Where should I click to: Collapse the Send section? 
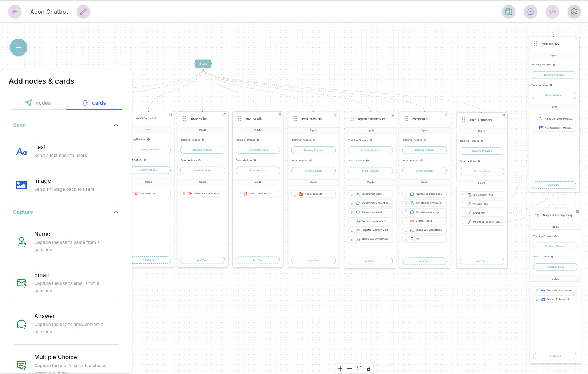coord(116,125)
